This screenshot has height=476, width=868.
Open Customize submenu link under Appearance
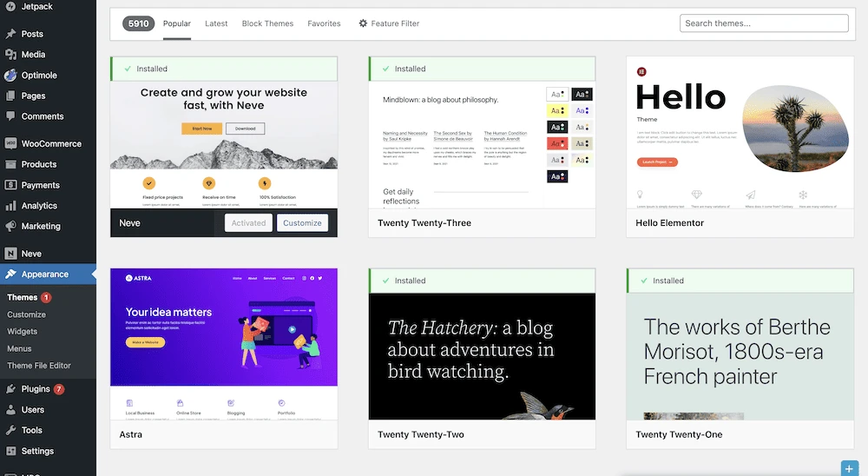[27, 314]
